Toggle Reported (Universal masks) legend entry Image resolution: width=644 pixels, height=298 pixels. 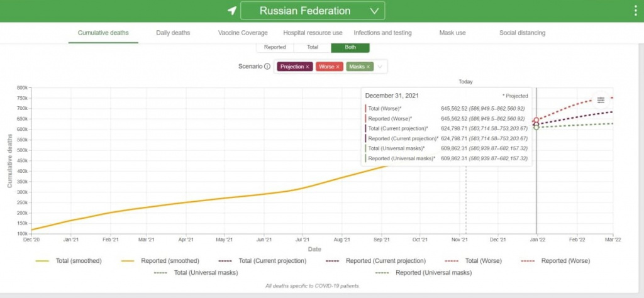[425, 273]
